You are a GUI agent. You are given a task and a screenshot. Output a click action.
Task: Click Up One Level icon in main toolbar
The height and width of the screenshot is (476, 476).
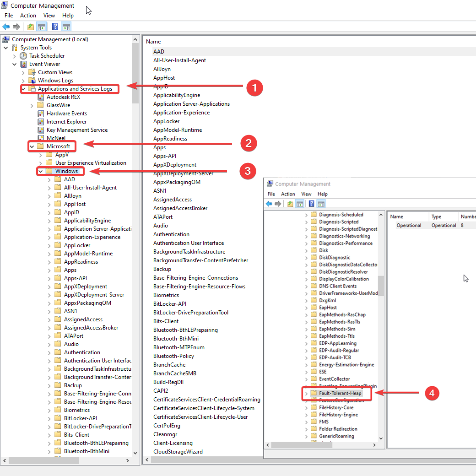coord(30,27)
